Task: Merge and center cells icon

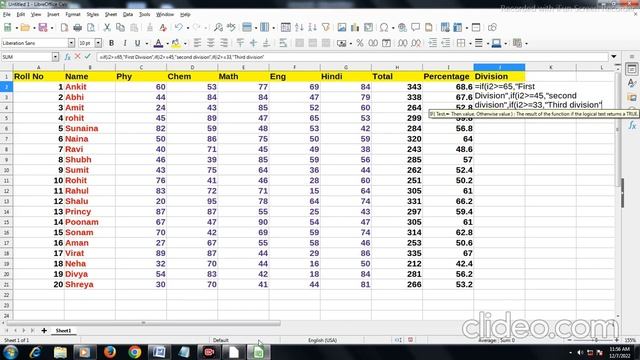Action: 299,43
